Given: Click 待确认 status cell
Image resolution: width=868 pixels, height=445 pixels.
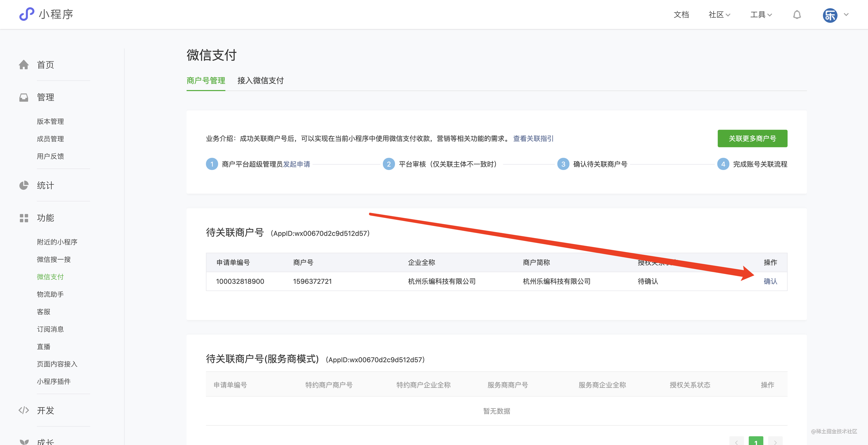Looking at the screenshot, I should click(x=648, y=281).
